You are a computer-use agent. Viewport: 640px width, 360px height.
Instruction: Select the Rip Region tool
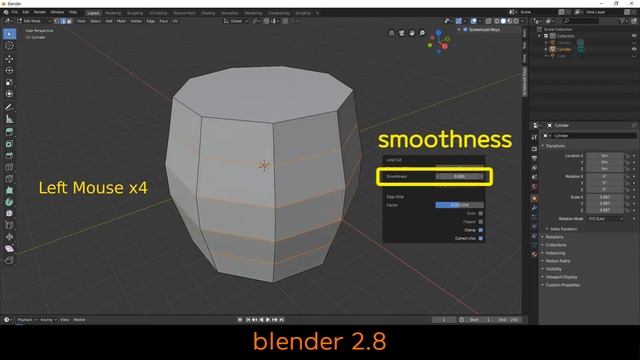9,260
